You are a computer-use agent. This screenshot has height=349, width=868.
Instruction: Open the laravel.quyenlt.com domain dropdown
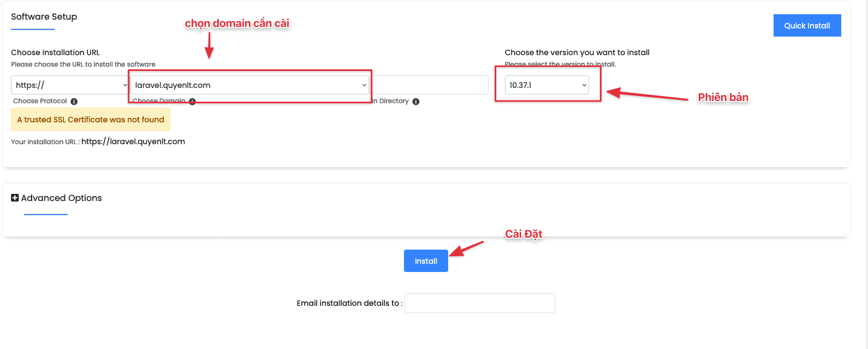[250, 85]
